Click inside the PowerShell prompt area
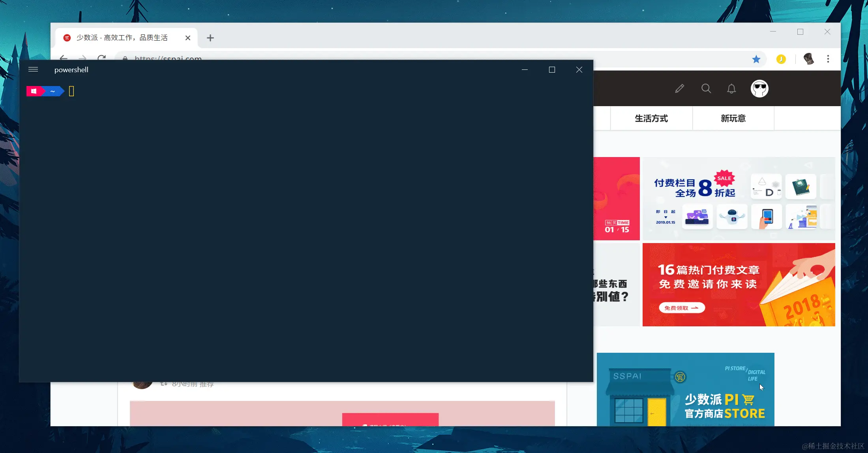 click(71, 92)
